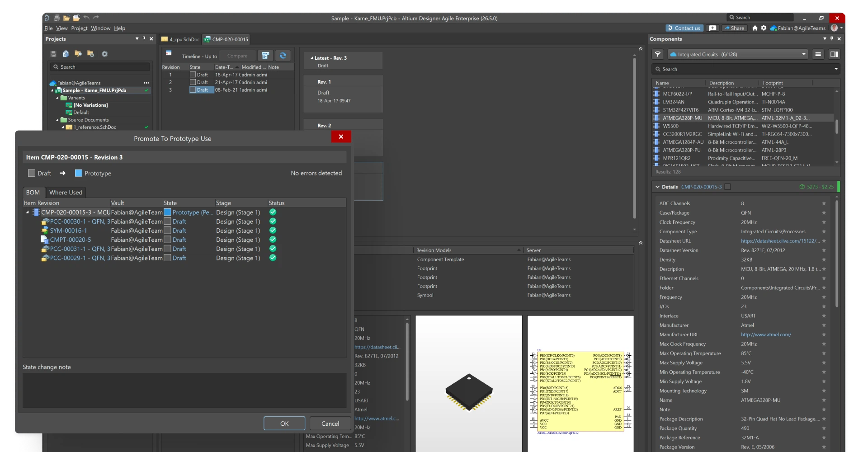Open the File menu
This screenshot has width=868, height=452.
48,28
